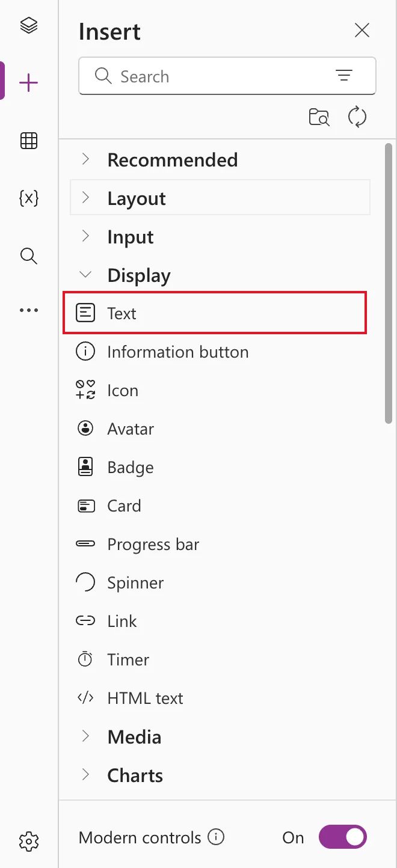Open the Tree view layers icon

pos(29,26)
